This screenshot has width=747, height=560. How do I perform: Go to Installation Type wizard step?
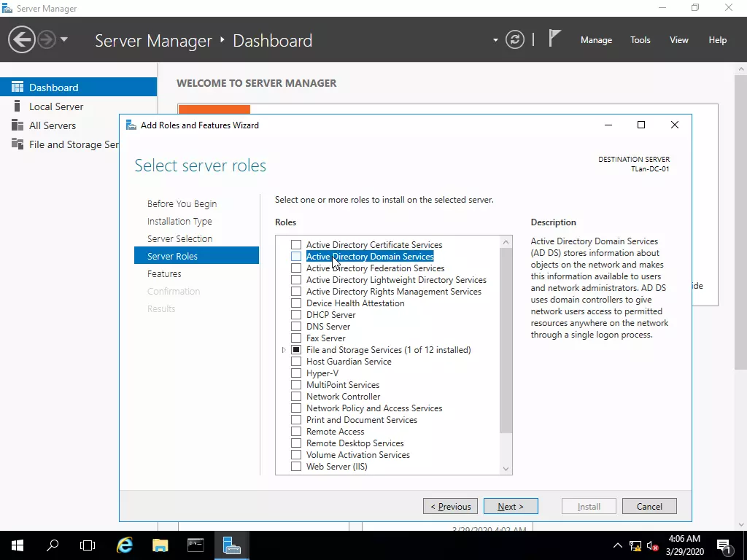click(179, 222)
